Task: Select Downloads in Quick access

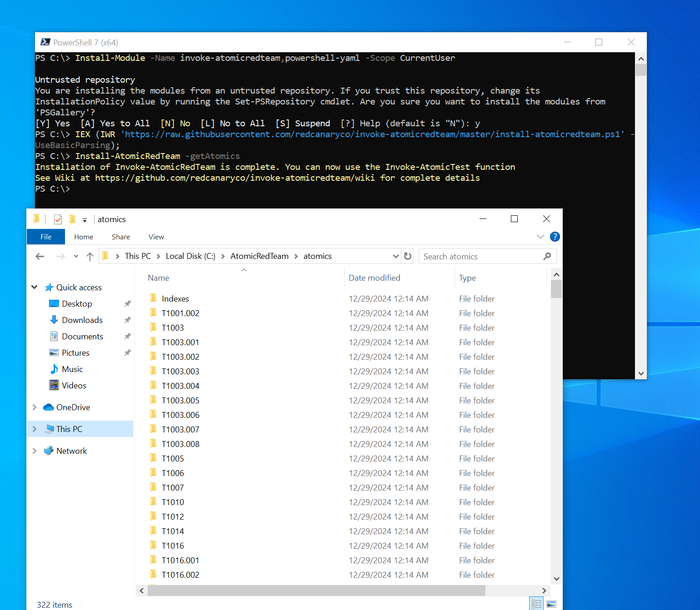Action: tap(82, 320)
